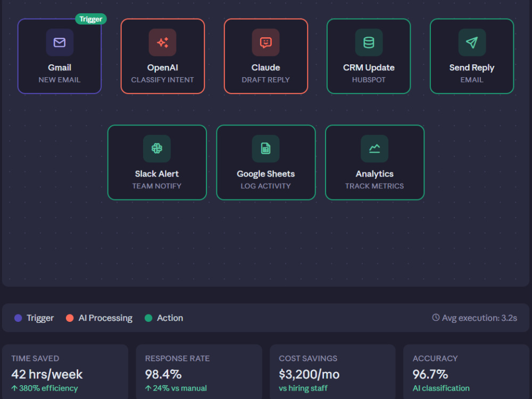Click the up arrow next to 24% vs manual
Viewport: 532px width, 399px height.
(x=148, y=388)
